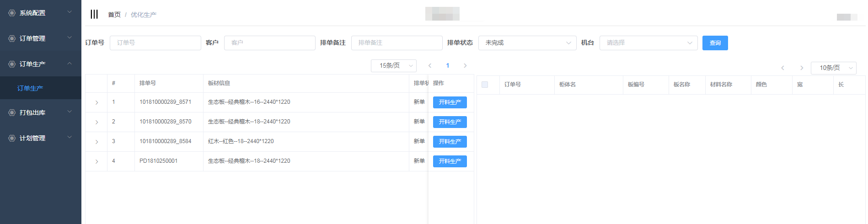The image size is (868, 224).
Task: Expand row for PD1810250001
Action: 96,161
